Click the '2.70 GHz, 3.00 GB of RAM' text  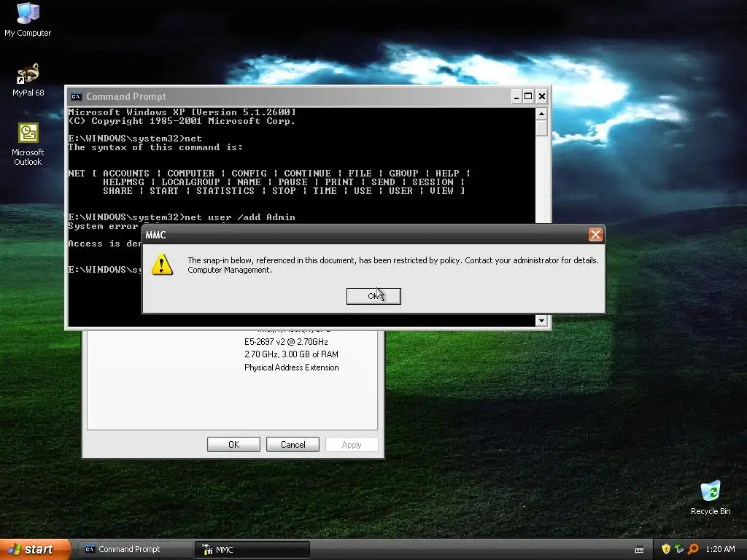(x=291, y=354)
